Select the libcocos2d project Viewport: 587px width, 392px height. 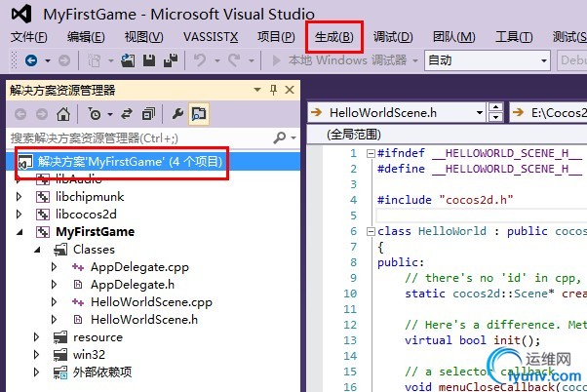pyautogui.click(x=86, y=215)
